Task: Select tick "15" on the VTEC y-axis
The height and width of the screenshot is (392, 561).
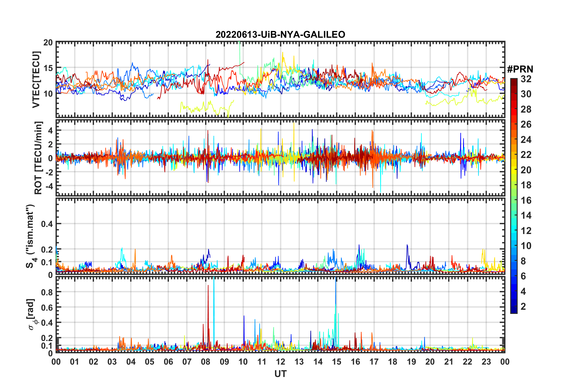Action: coord(48,68)
